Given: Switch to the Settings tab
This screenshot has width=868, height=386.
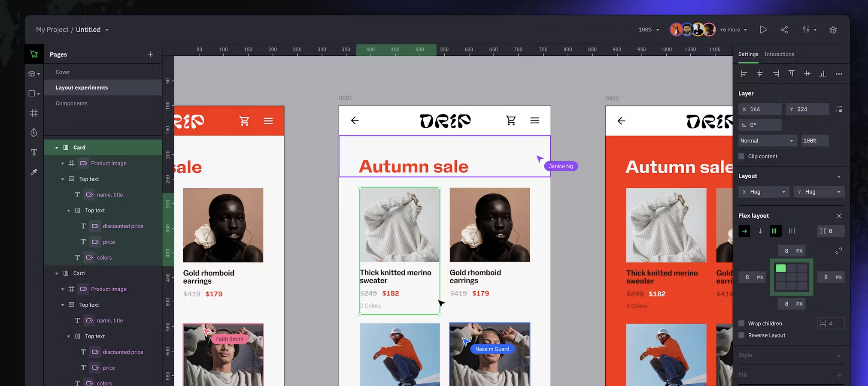Looking at the screenshot, I should 748,54.
